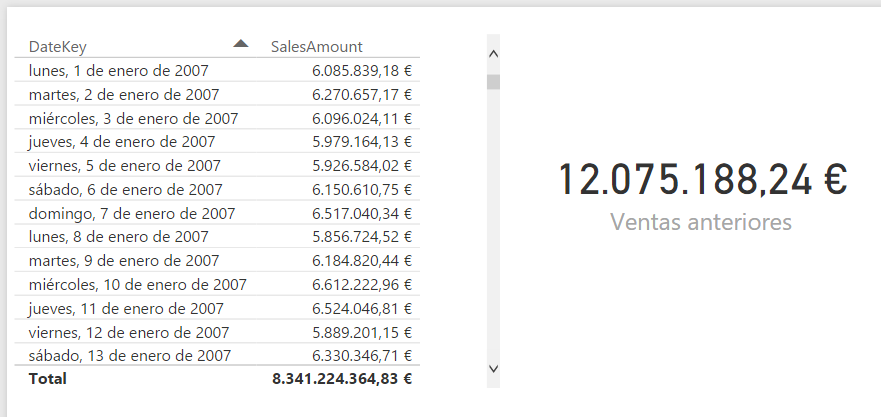Click the value 6.184.820,44 €

362,261
